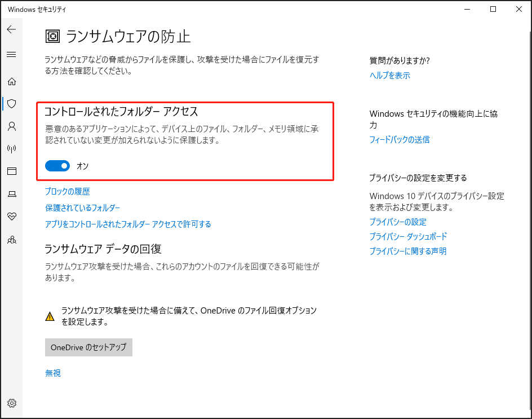Viewport: 532px width, 419px height.
Task: Open 保護されているフォルダー link
Action: click(83, 208)
